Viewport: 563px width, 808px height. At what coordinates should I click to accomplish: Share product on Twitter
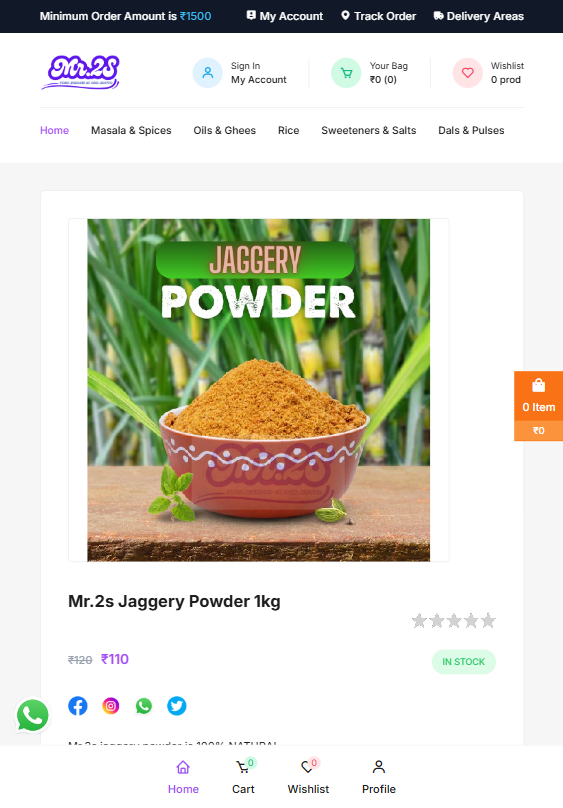[177, 705]
